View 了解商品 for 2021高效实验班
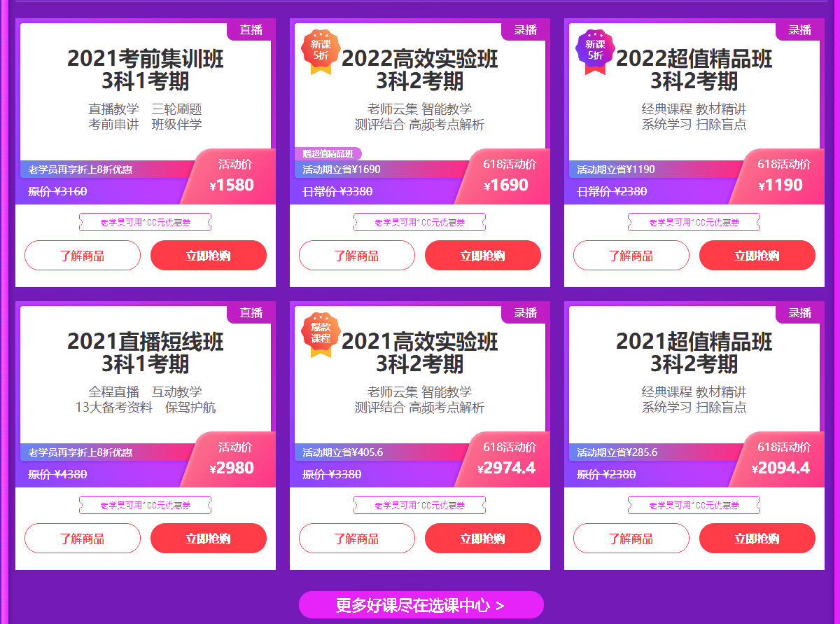 [x=357, y=539]
